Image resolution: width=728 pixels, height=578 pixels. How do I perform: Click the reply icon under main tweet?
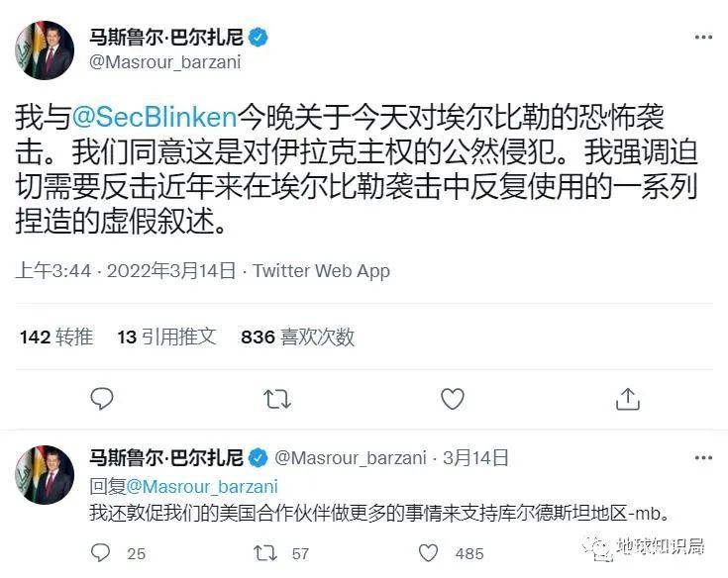[x=102, y=398]
